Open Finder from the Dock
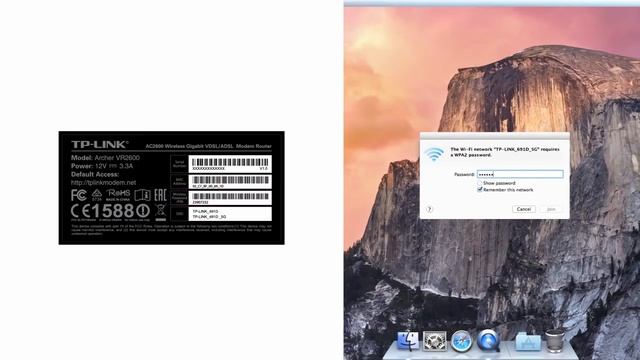 tap(408, 341)
